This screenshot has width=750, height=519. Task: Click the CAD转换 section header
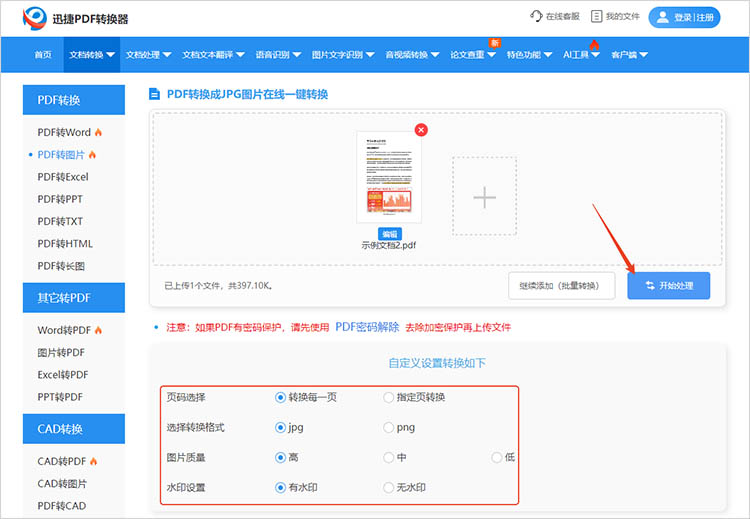(74, 429)
